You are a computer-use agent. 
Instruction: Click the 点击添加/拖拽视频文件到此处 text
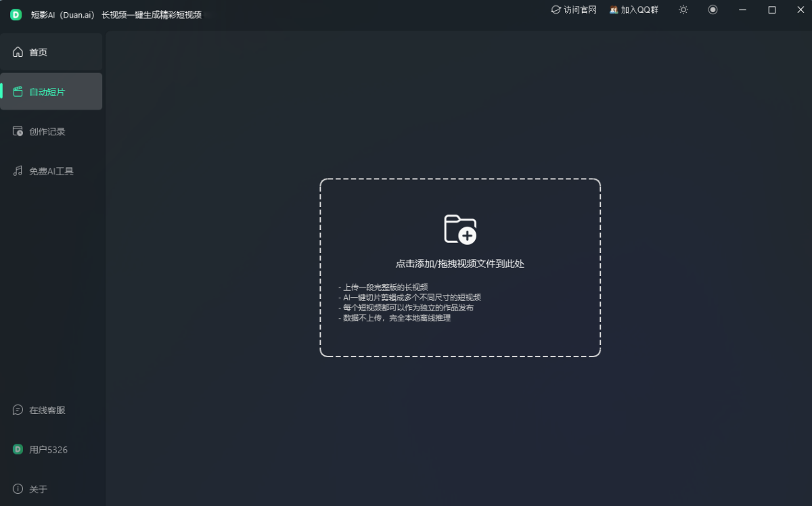[460, 264]
